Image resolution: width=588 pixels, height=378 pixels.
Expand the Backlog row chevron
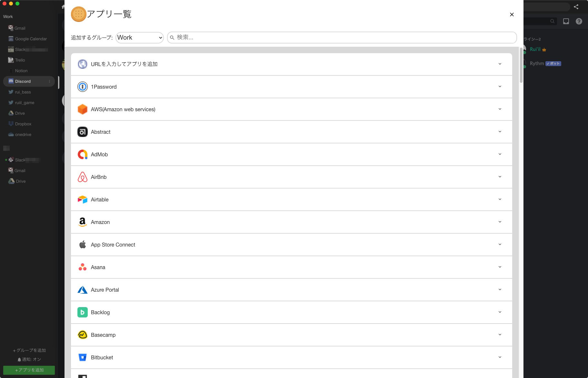pyautogui.click(x=500, y=312)
